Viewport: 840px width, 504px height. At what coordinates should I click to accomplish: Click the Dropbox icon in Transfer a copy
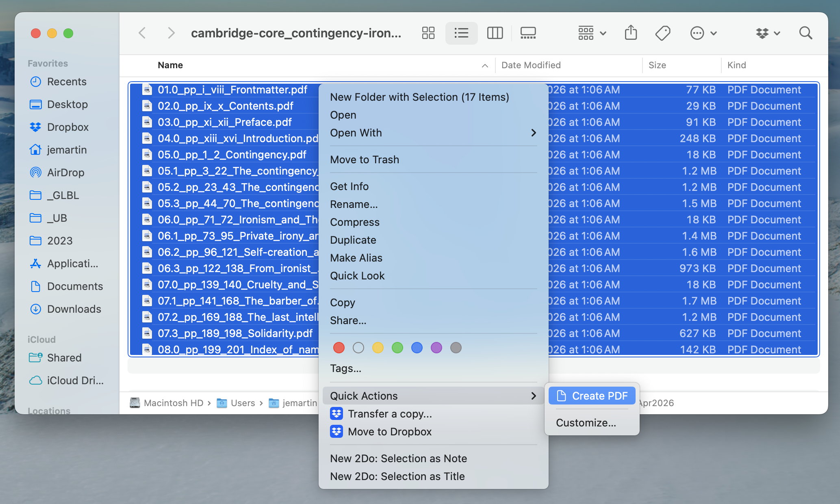click(x=336, y=414)
